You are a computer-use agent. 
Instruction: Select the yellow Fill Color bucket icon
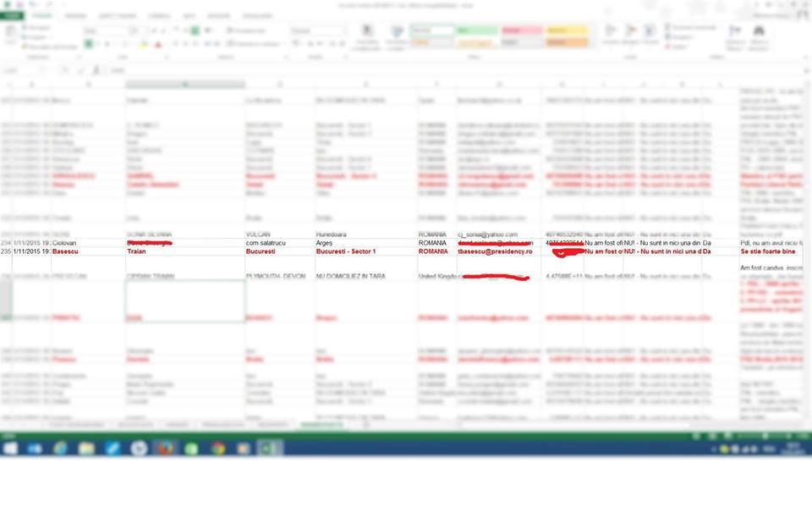(x=145, y=44)
